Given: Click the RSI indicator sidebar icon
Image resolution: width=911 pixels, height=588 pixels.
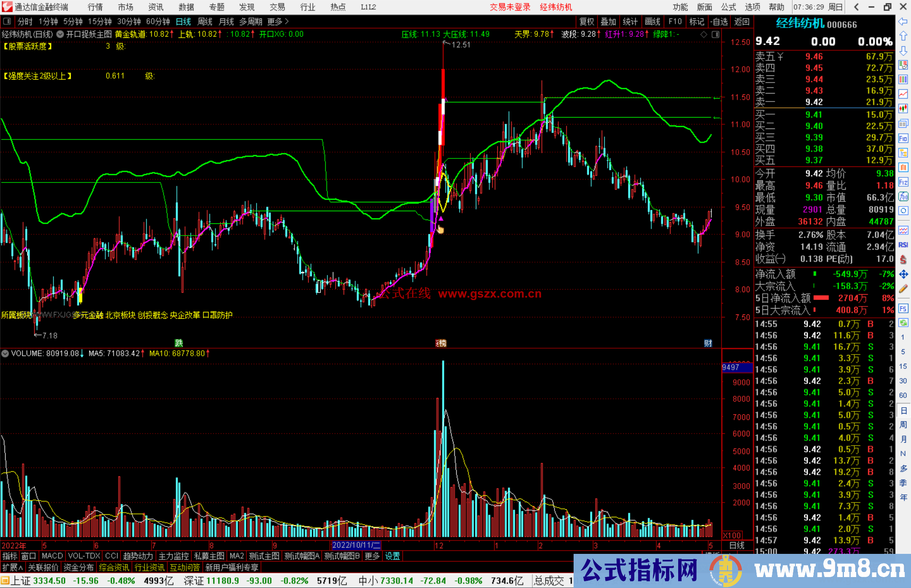Looking at the screenshot, I should tap(903, 245).
